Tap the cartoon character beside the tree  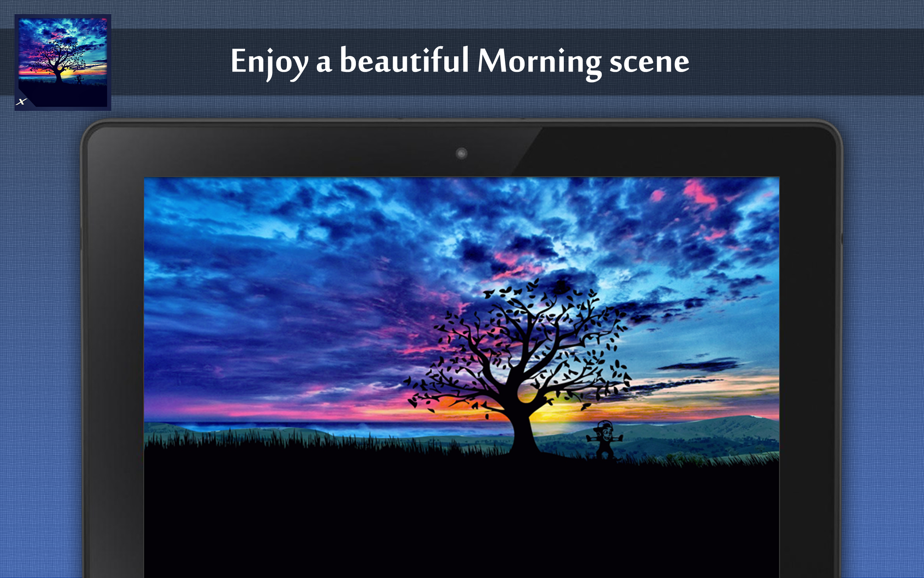pos(605,440)
